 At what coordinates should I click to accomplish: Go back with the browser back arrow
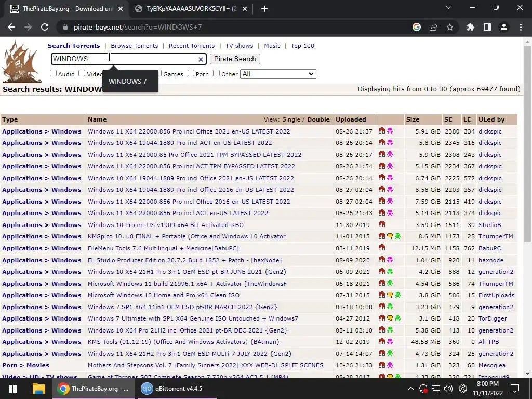tap(11, 27)
